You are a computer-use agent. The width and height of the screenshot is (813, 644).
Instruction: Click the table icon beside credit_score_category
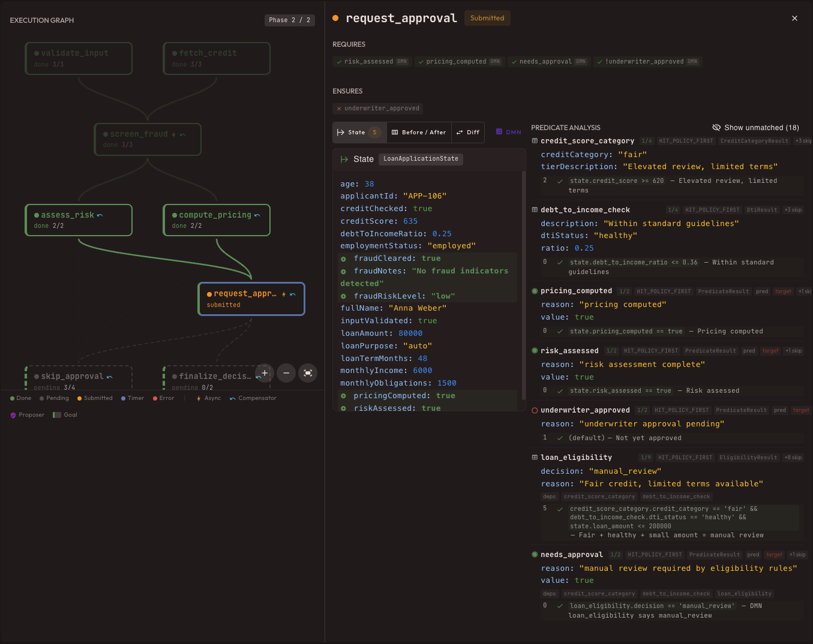point(535,141)
